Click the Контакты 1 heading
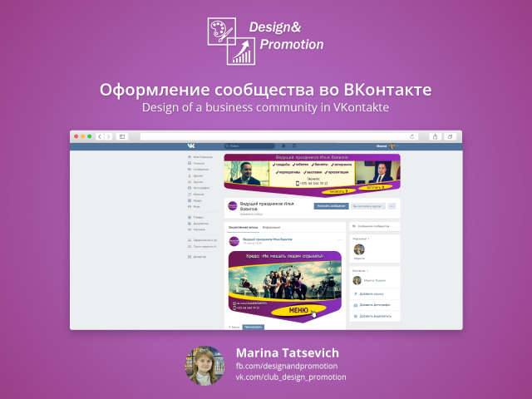 tap(360, 271)
